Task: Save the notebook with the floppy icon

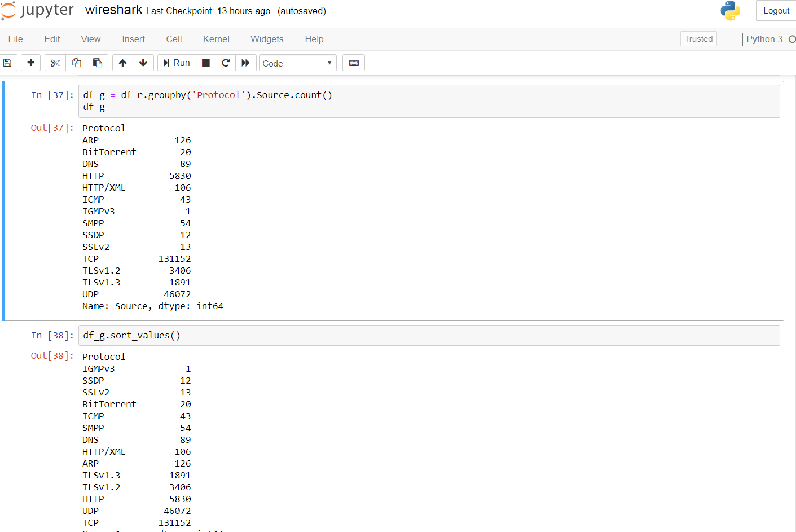Action: pos(7,63)
